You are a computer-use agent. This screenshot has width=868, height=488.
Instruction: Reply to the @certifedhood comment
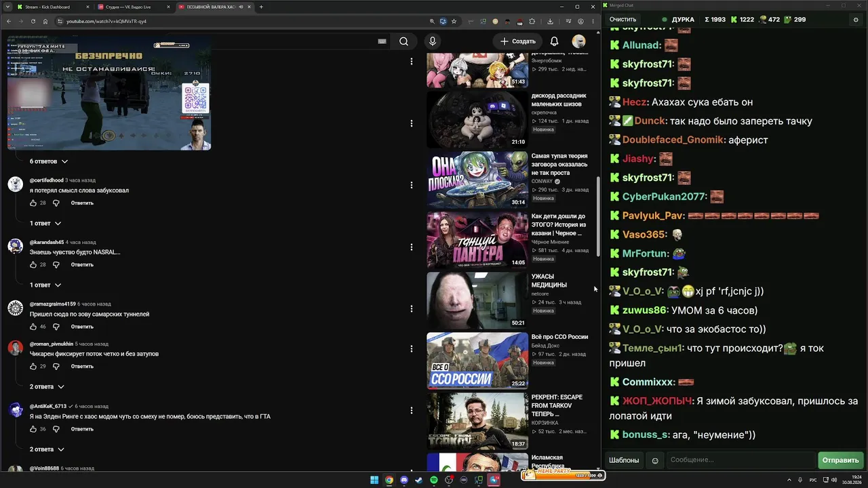(x=82, y=203)
